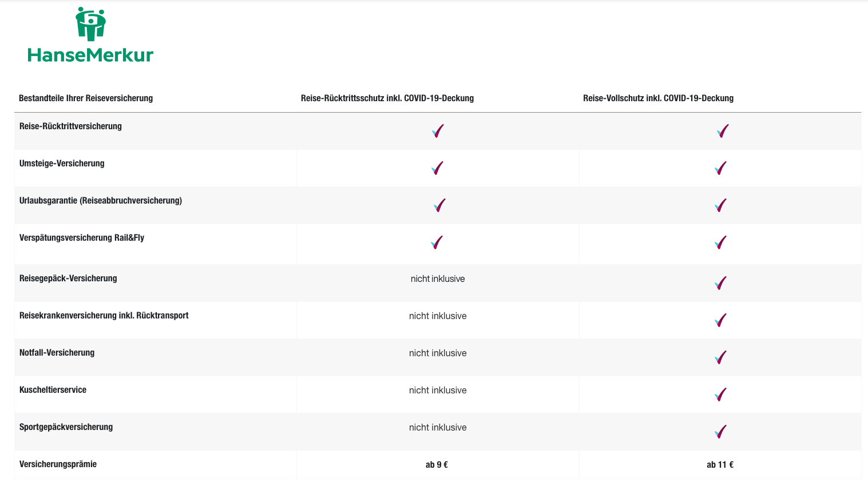868x486 pixels.
Task: Click the Kuscheltierservice row label
Action: 53,390
